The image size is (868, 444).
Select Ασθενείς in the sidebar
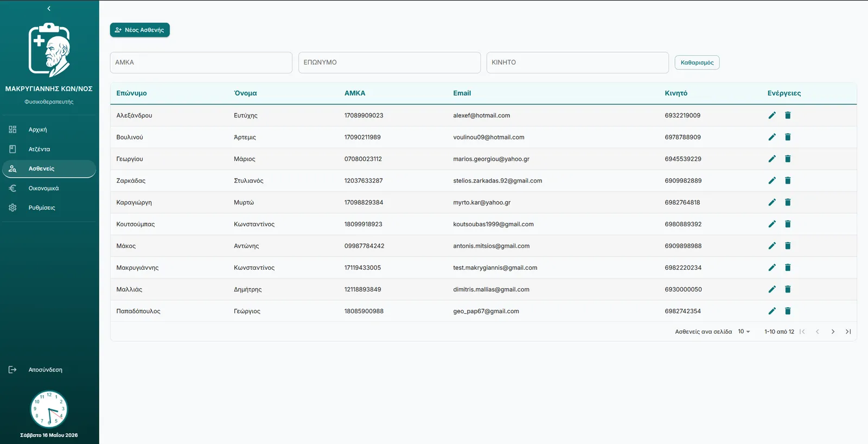coord(49,169)
